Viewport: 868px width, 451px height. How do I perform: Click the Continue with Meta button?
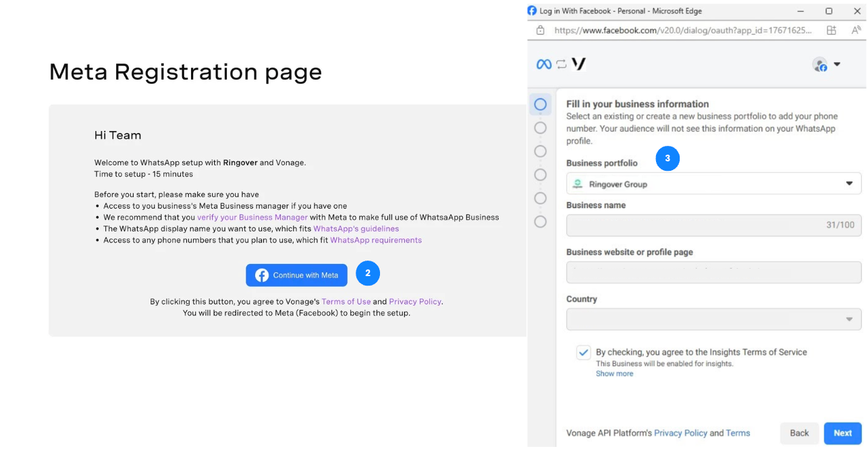tap(296, 275)
